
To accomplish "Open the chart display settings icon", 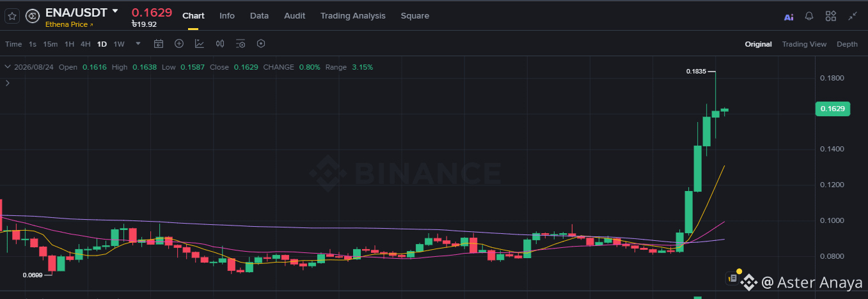I will (241, 44).
